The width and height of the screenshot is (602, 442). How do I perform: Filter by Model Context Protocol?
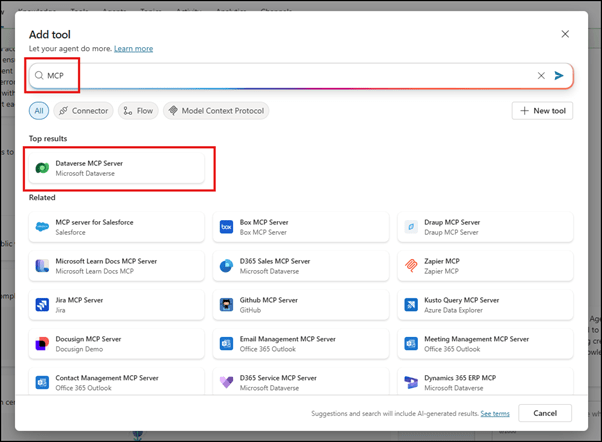click(213, 111)
